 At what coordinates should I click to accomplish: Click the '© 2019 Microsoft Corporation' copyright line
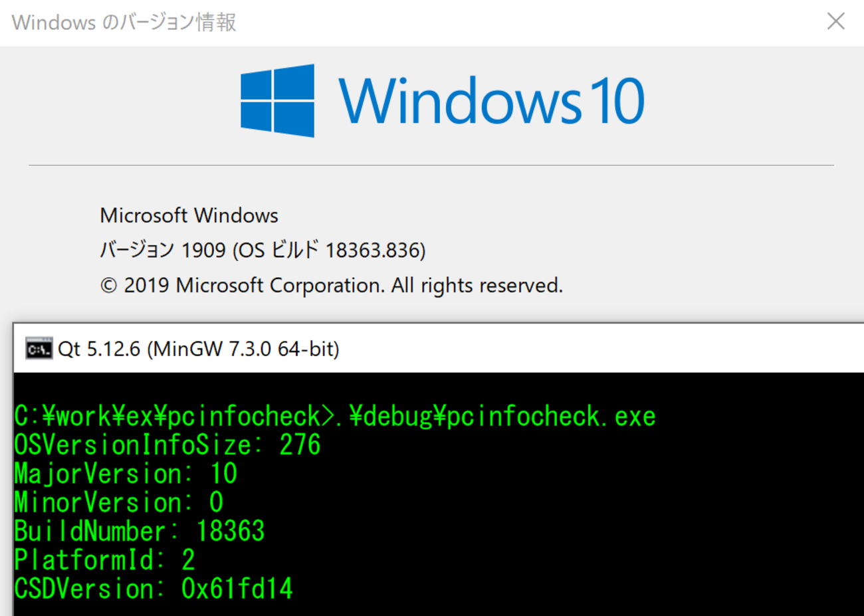point(331,286)
